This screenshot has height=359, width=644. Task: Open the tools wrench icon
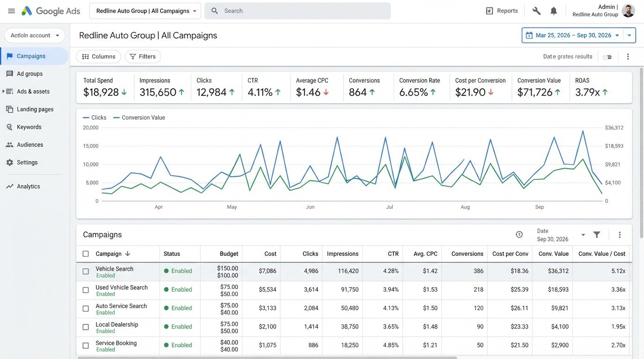tap(536, 11)
